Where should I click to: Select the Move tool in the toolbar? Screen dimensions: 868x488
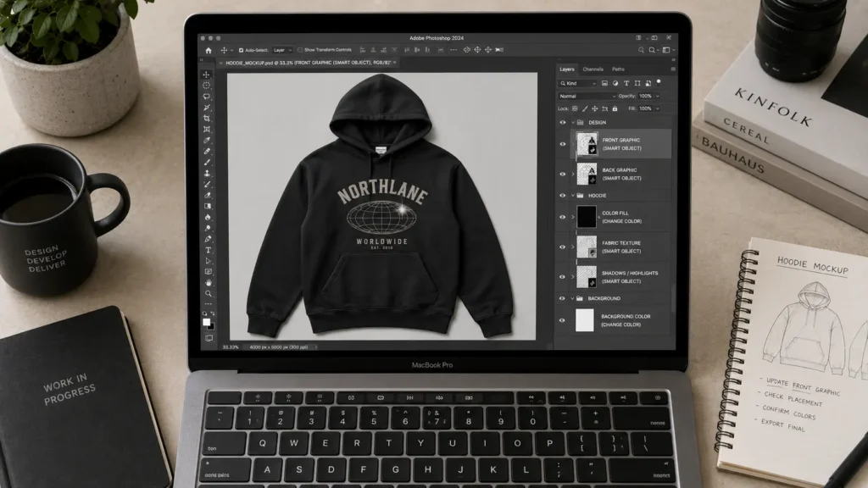point(207,75)
